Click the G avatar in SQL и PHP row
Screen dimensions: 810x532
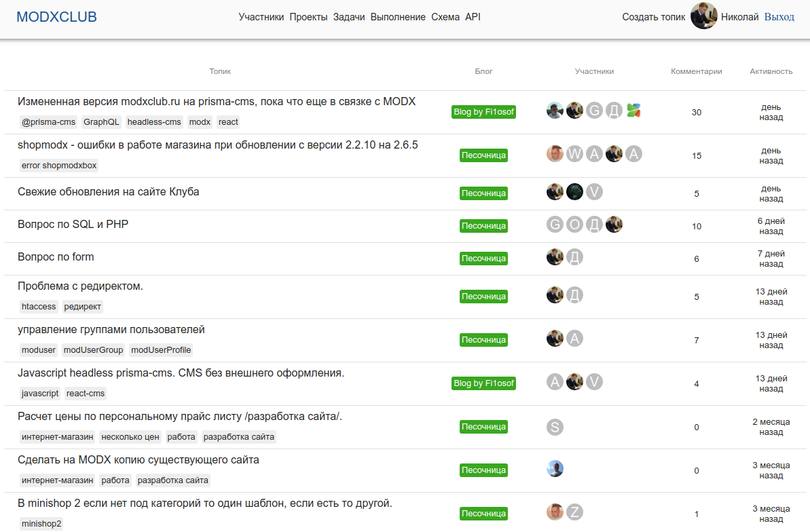555,224
